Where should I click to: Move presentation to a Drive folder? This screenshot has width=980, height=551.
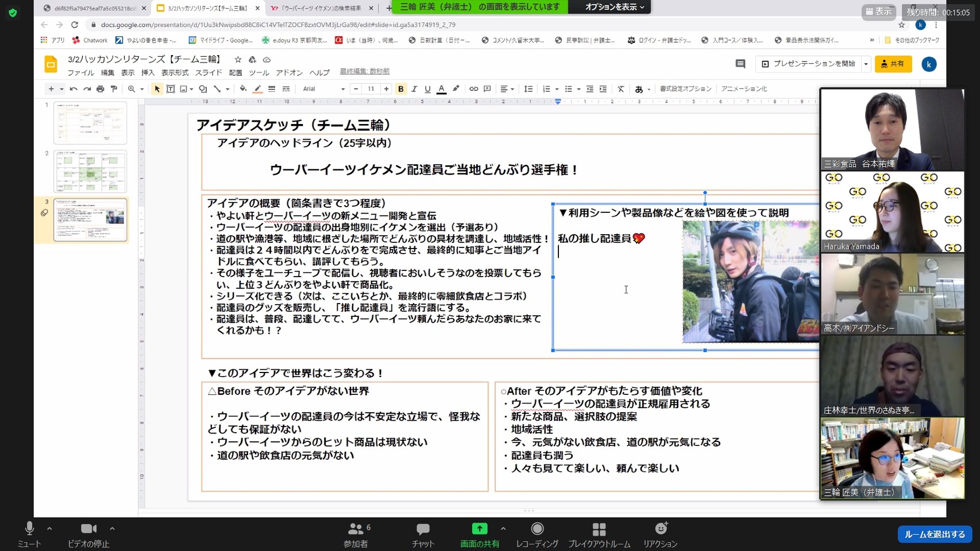(252, 60)
